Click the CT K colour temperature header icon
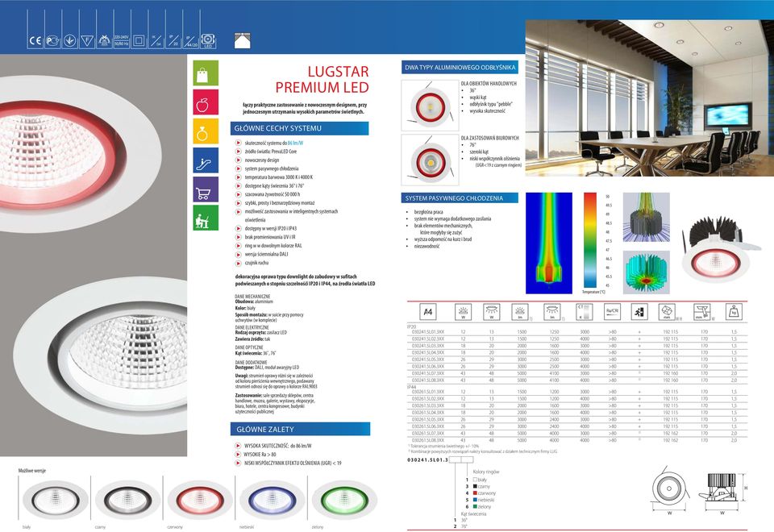Image resolution: width=774 pixels, height=532 pixels. pos(584,312)
